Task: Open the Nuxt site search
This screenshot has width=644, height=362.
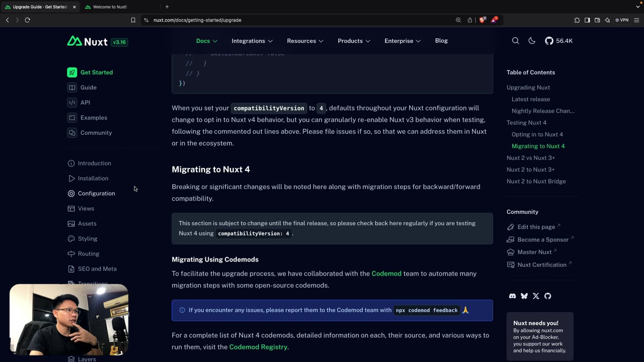Action: tap(515, 41)
